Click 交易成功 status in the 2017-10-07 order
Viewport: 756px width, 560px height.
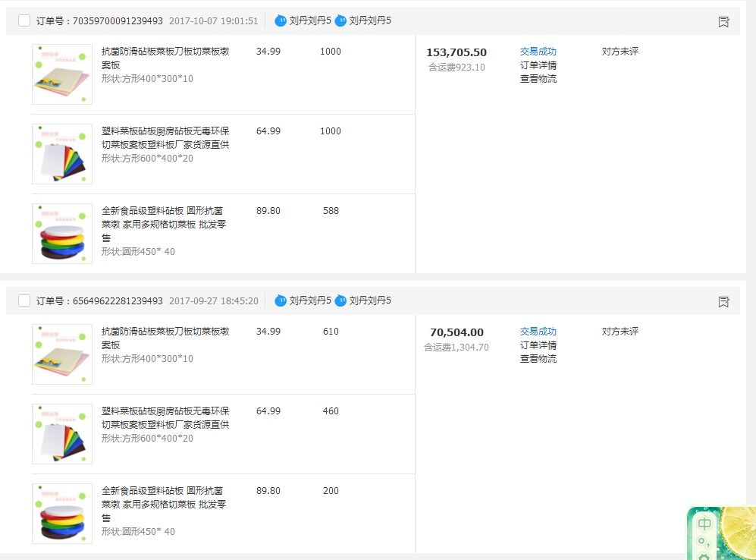[x=538, y=52]
